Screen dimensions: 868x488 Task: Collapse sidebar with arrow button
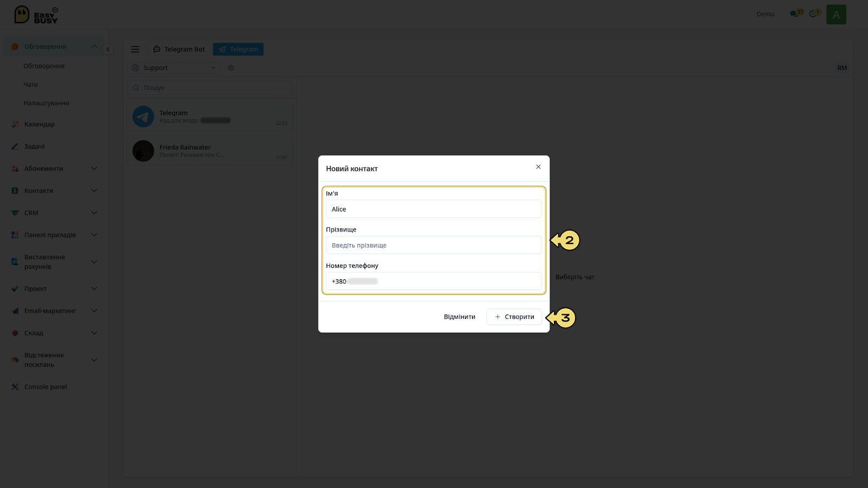pos(108,49)
